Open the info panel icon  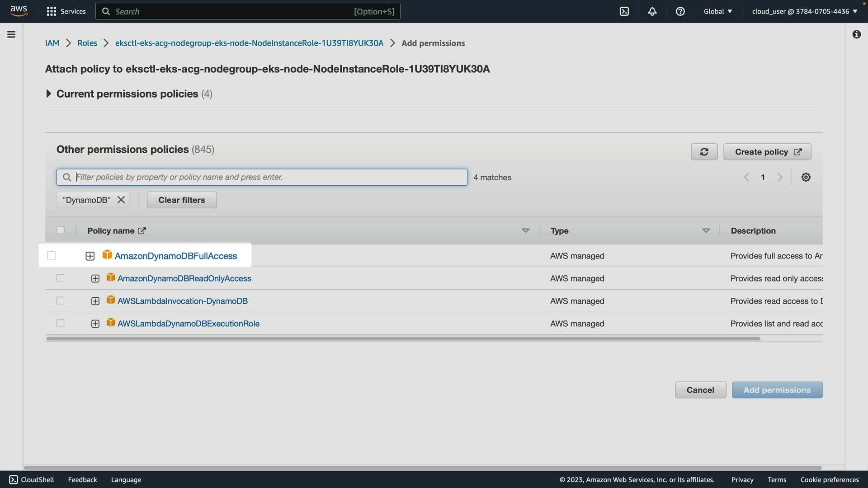coord(856,34)
